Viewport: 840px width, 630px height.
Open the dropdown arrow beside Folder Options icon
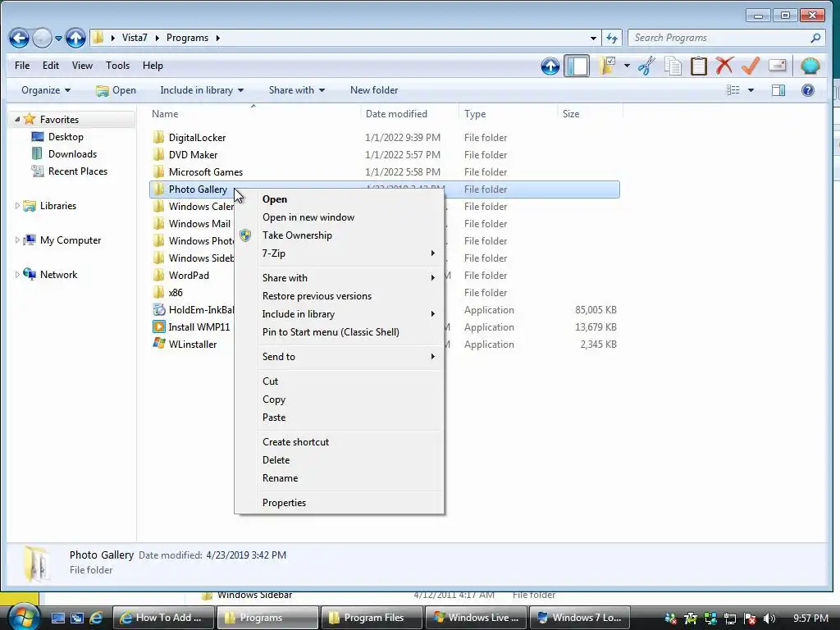(627, 66)
